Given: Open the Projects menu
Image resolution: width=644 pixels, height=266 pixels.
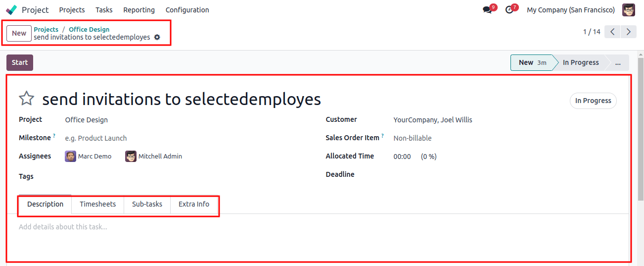Looking at the screenshot, I should tap(72, 10).
